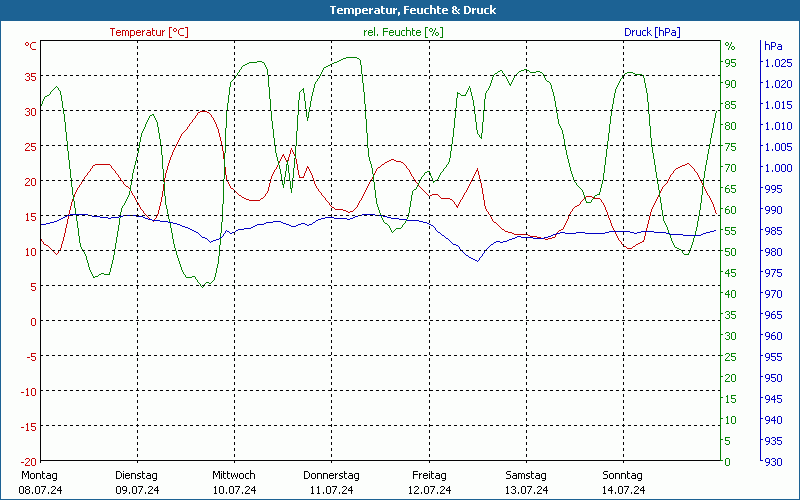The width and height of the screenshot is (800, 500).
Task: Click the 'Montag' day label
Action: [39, 475]
